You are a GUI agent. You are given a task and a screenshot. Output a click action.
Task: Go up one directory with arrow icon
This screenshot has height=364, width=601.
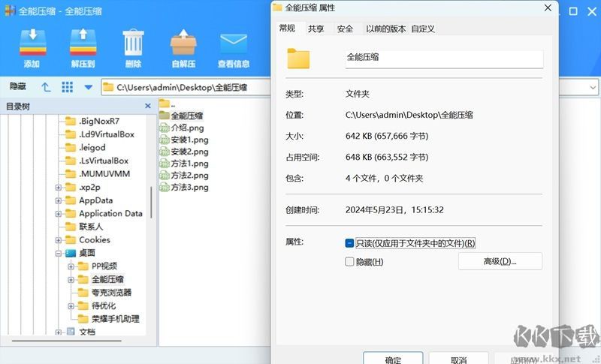click(46, 87)
